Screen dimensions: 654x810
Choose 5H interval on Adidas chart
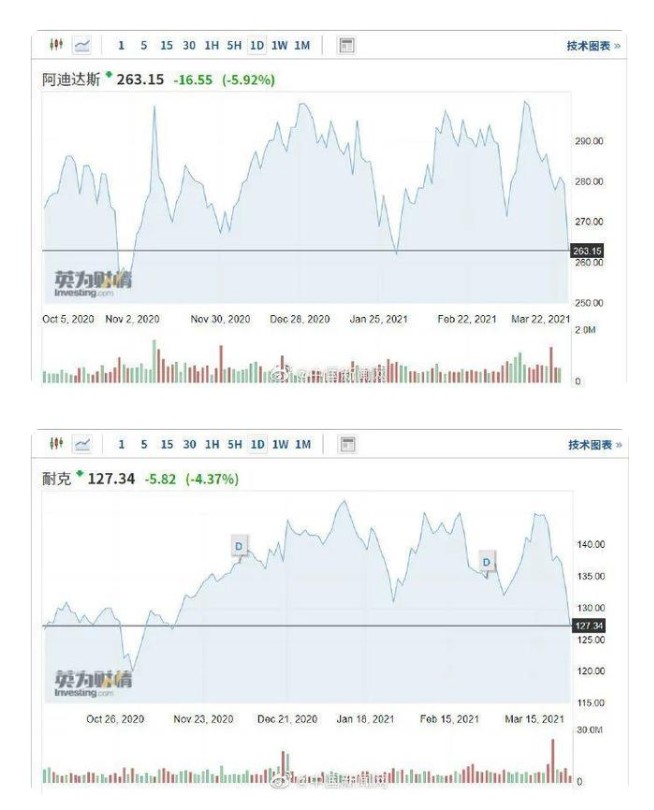click(234, 45)
